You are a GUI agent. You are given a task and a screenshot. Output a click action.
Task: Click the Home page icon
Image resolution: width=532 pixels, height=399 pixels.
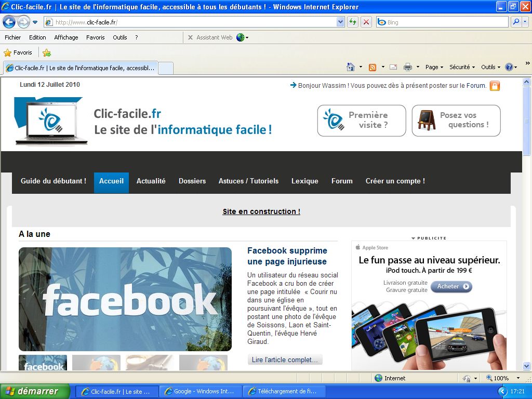pos(351,67)
